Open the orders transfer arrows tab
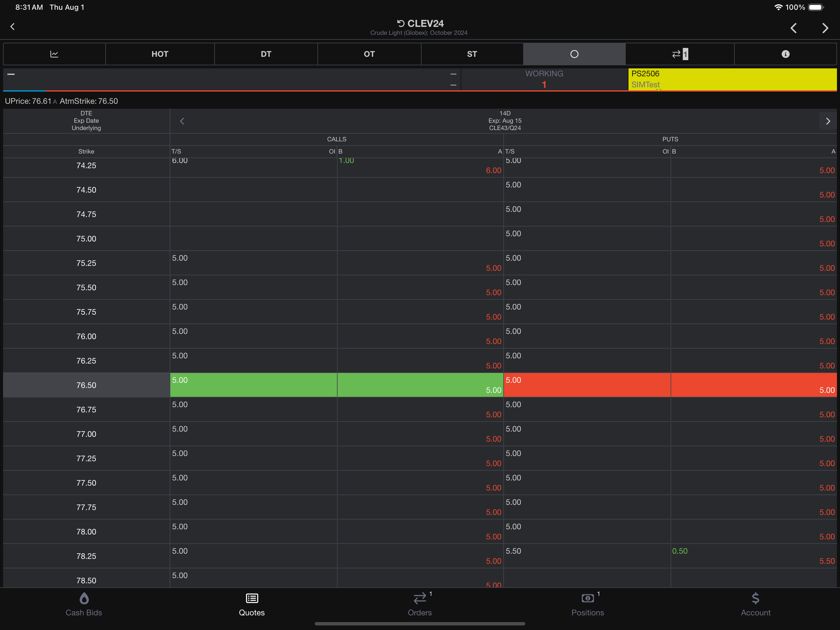 [x=680, y=54]
